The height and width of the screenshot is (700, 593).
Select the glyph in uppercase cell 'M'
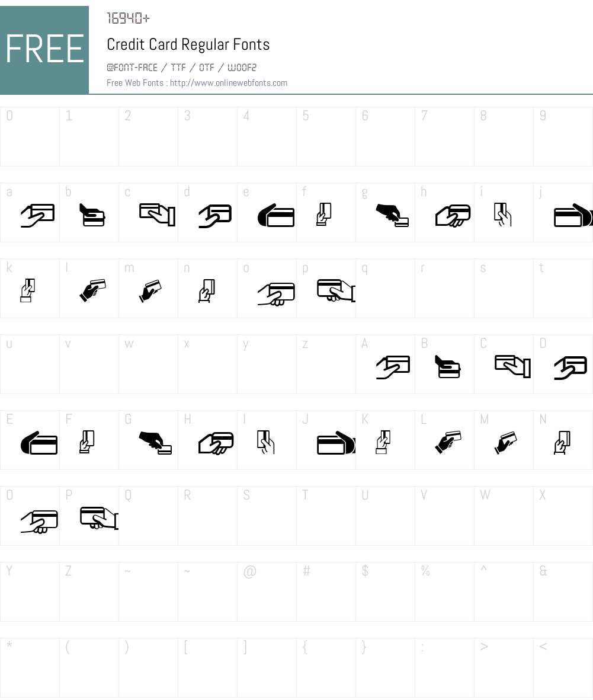(x=505, y=442)
